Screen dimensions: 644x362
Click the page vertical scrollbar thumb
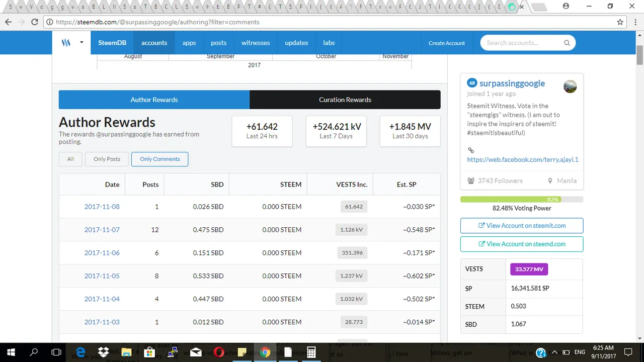pyautogui.click(x=639, y=55)
